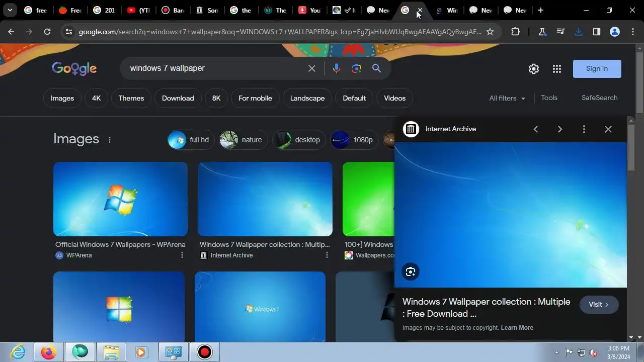Go to Google home via logo
Screen dimensions: 644x362
coord(74,68)
